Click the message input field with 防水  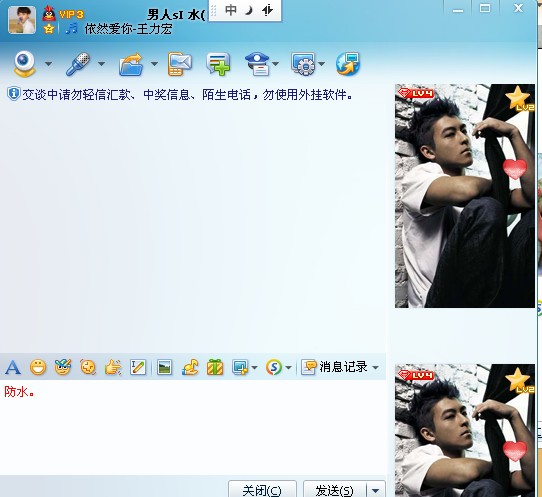pos(193,427)
